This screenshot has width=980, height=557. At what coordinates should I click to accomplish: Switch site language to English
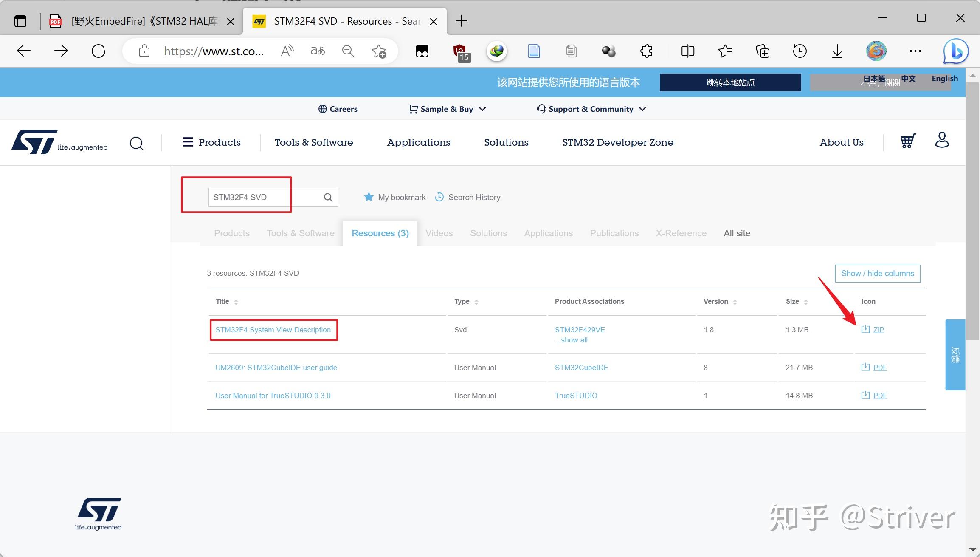pos(945,79)
